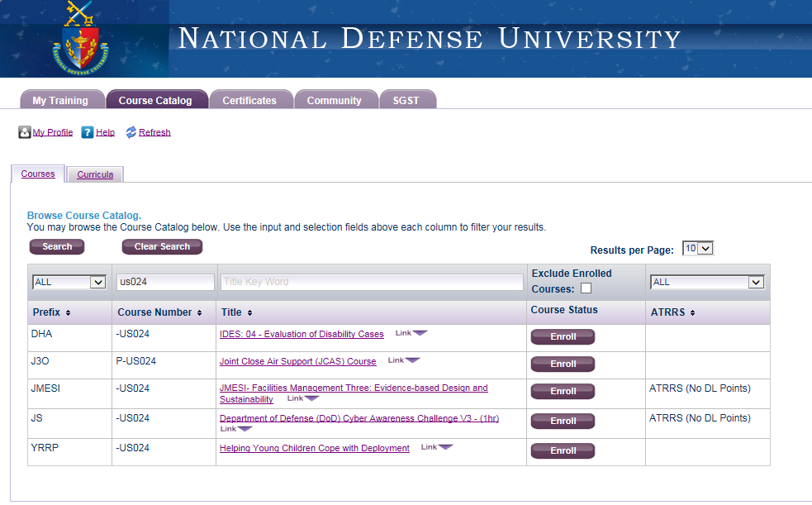The height and width of the screenshot is (505, 812).
Task: Toggle the Exclude Enrolled Courses checkbox
Action: (x=586, y=289)
